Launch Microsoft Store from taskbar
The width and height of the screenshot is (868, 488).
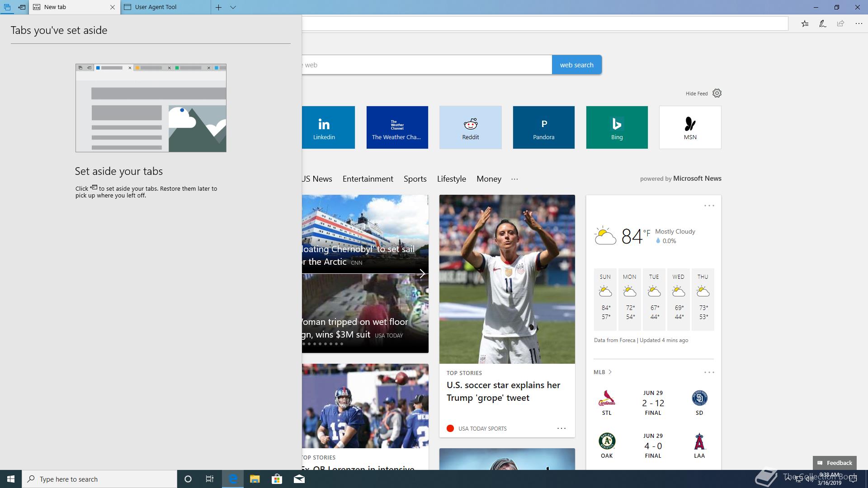(x=277, y=479)
